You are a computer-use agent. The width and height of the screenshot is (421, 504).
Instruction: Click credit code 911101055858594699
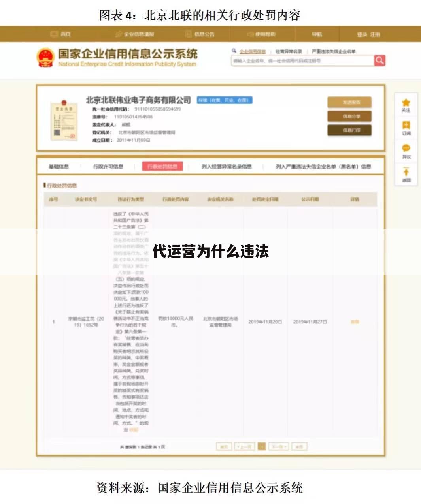point(158,109)
